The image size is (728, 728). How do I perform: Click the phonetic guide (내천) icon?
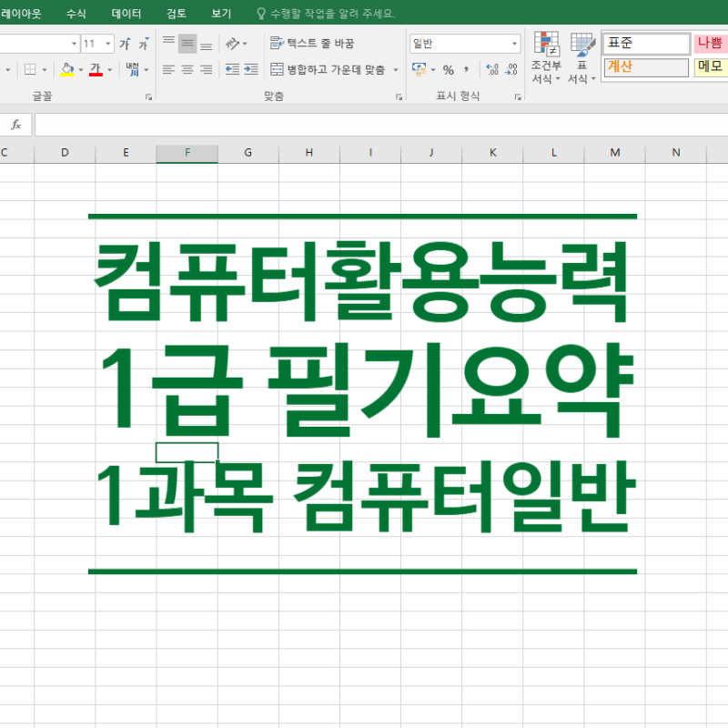(133, 70)
